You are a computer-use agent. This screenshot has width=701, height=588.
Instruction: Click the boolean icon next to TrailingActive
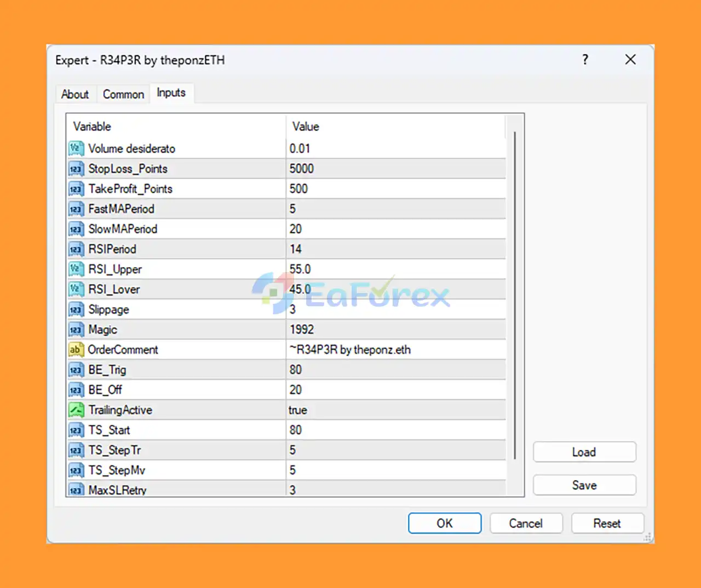(x=76, y=410)
